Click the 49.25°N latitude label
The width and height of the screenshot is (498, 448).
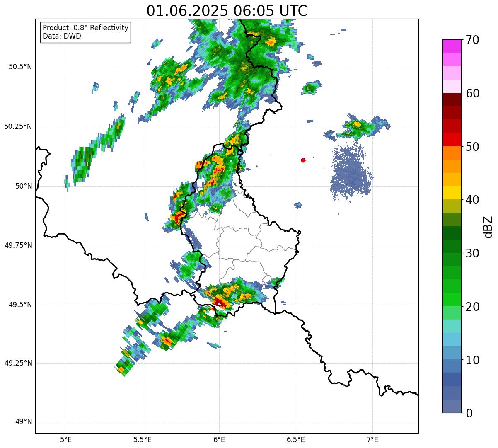(18, 363)
